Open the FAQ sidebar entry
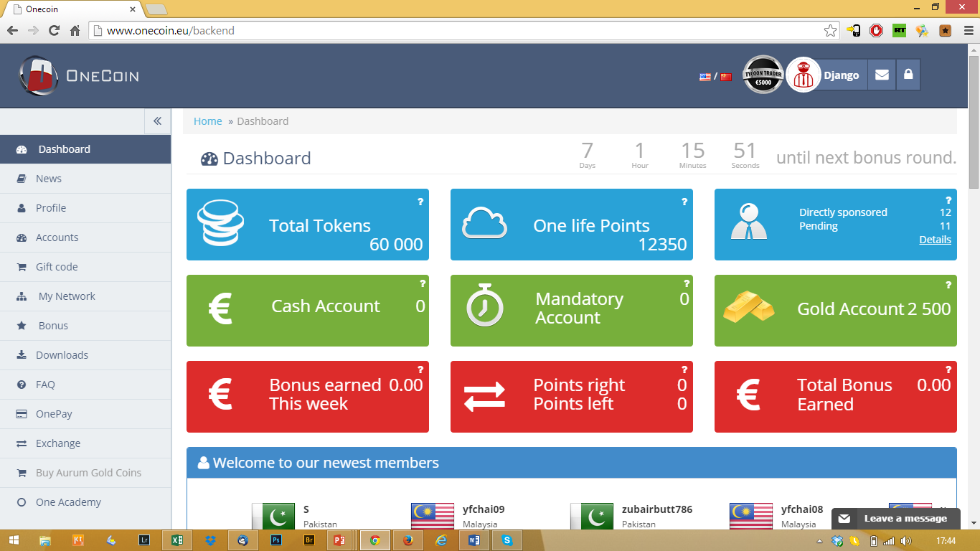The image size is (980, 551). coord(85,385)
